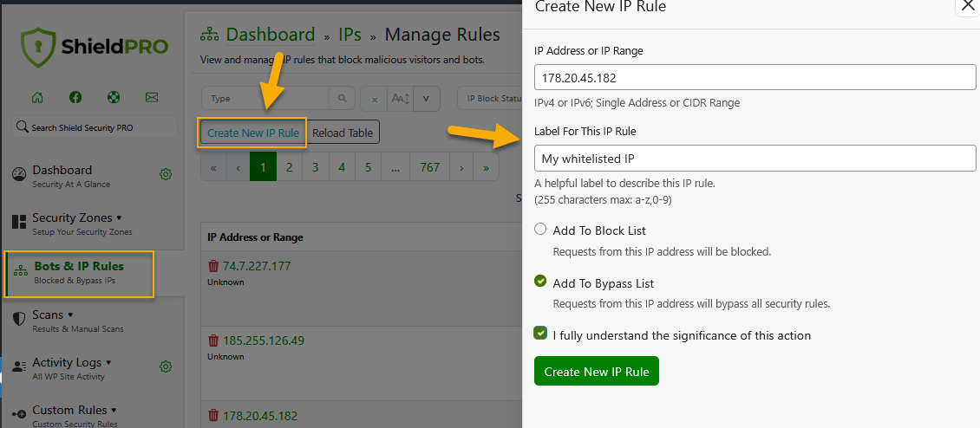Go to previous page with left chevron
Viewport: 980px width, 428px height.
238,167
